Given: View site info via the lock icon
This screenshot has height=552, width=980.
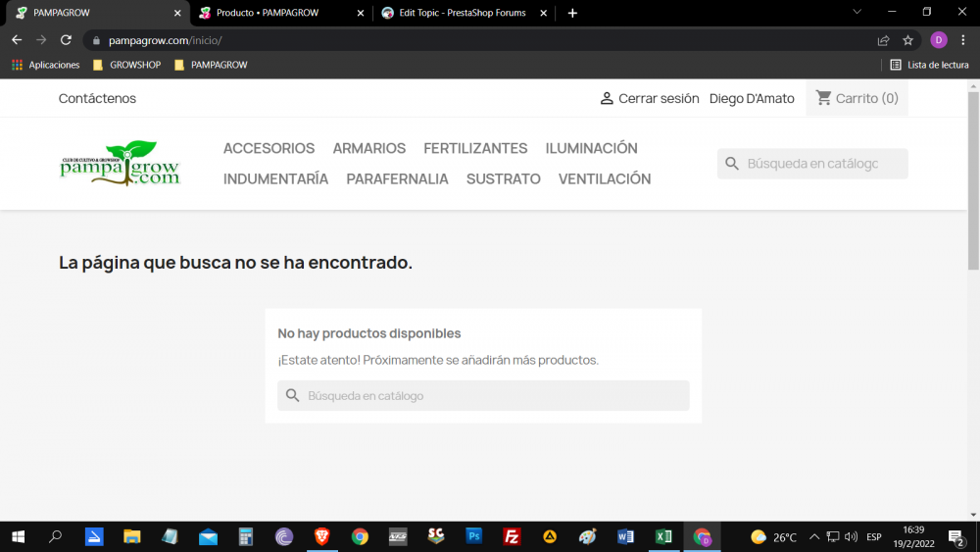Looking at the screenshot, I should 96,40.
